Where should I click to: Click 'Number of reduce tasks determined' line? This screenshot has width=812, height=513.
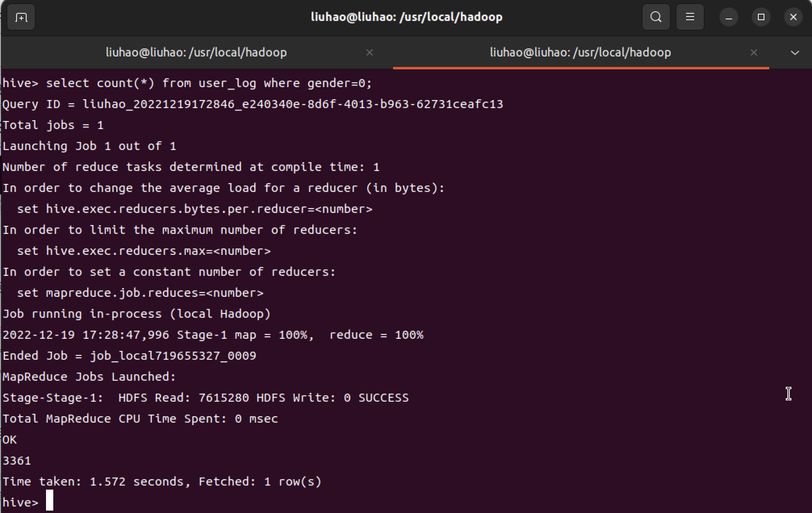pos(191,167)
